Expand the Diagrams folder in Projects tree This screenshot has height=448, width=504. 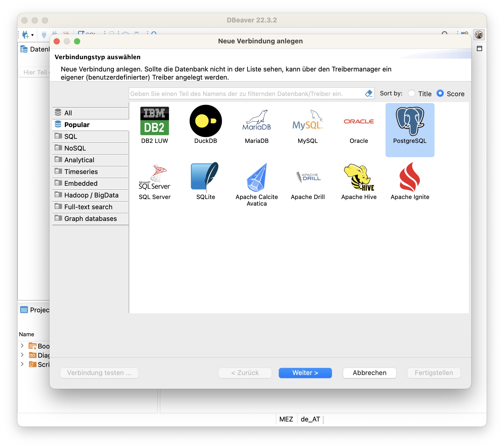click(x=22, y=355)
